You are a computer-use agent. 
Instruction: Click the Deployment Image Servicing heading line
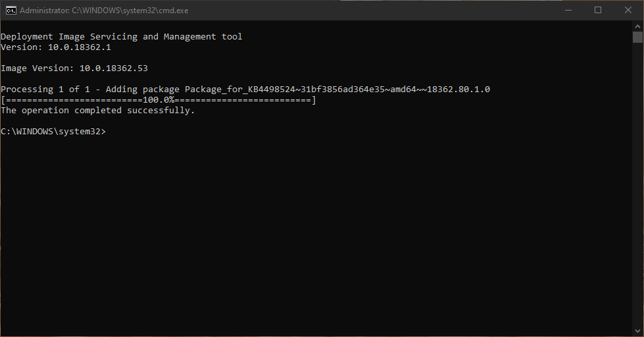tap(122, 37)
